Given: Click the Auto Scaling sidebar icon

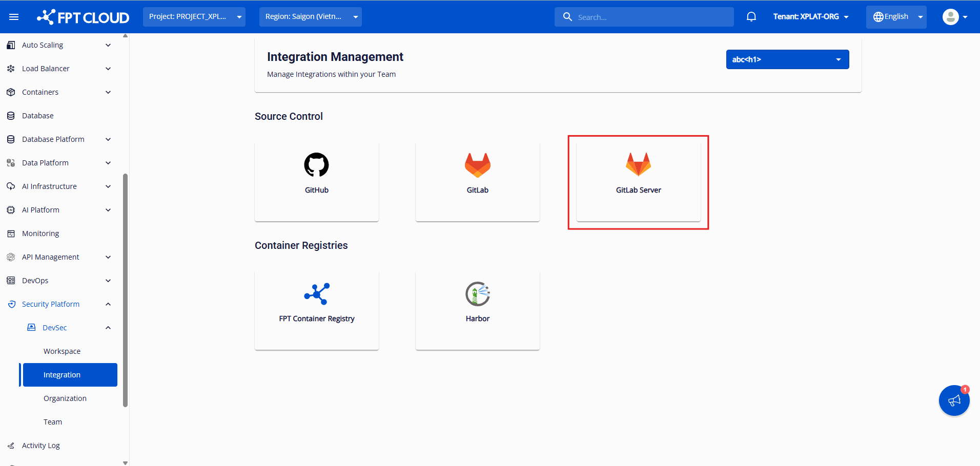Looking at the screenshot, I should pos(11,45).
